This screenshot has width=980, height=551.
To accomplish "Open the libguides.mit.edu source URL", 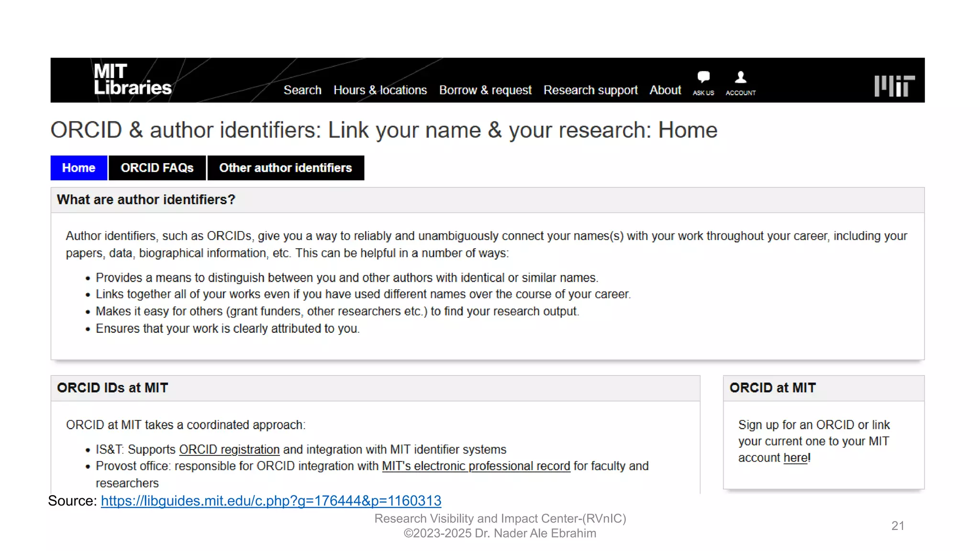I will coord(271,501).
